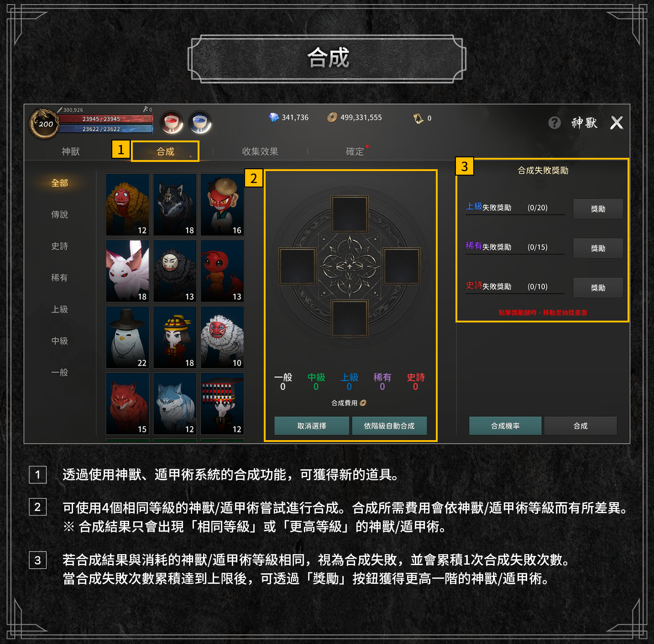
Task: Choose the black wolf beast card
Action: click(175, 205)
